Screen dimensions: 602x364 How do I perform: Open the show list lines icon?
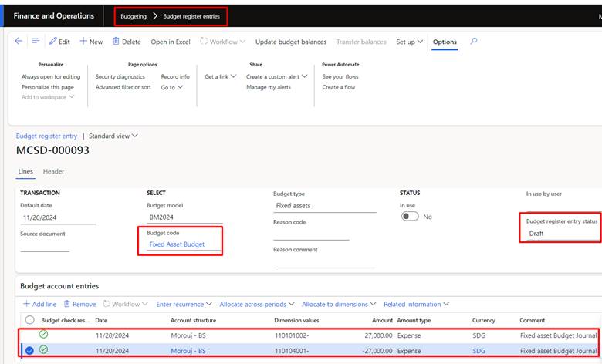point(36,41)
